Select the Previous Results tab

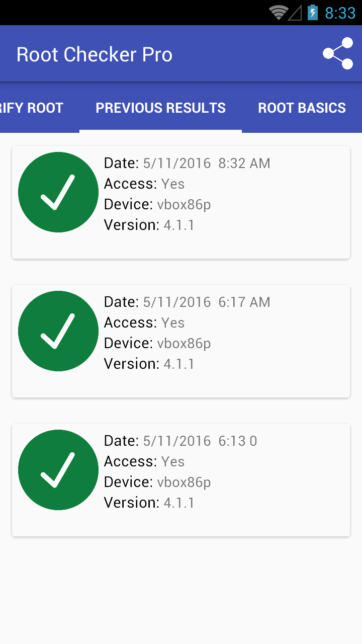(160, 108)
